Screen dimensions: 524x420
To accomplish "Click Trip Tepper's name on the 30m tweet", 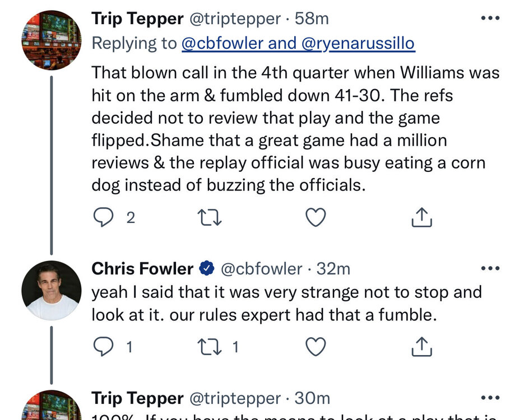I will point(137,398).
